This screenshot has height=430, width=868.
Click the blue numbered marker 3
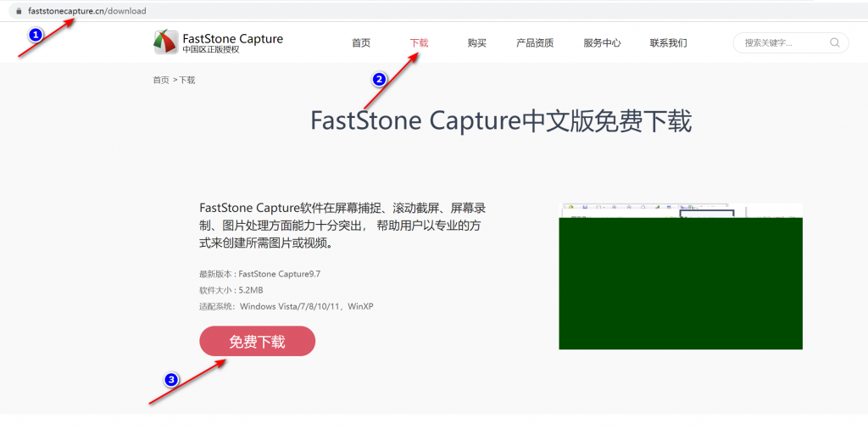pyautogui.click(x=171, y=380)
